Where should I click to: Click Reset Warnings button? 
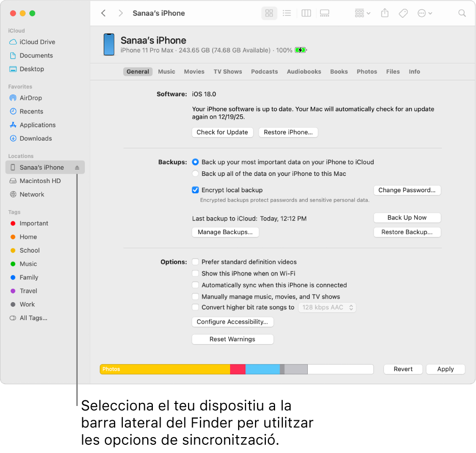(x=233, y=339)
